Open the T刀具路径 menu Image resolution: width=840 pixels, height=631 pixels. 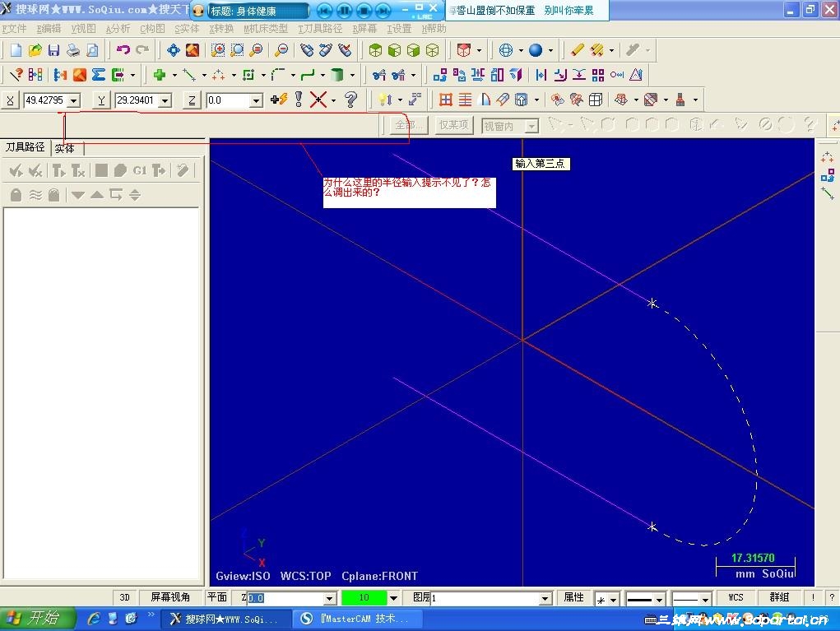320,29
